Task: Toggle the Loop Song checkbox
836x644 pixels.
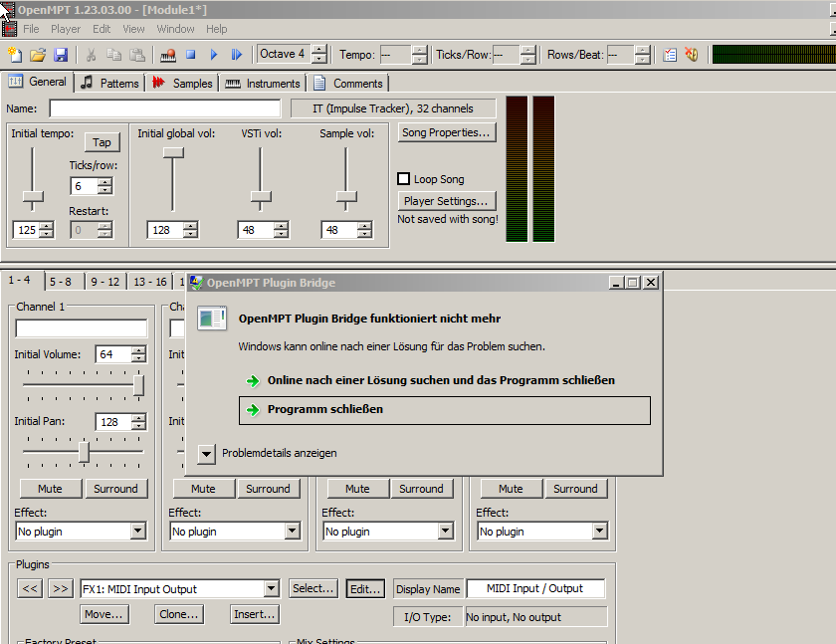Action: pos(404,179)
